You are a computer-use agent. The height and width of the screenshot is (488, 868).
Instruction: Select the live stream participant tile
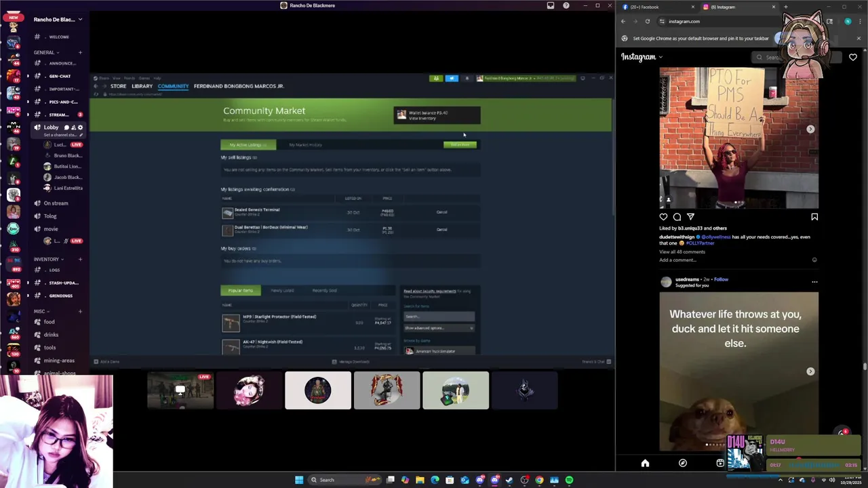[180, 390]
